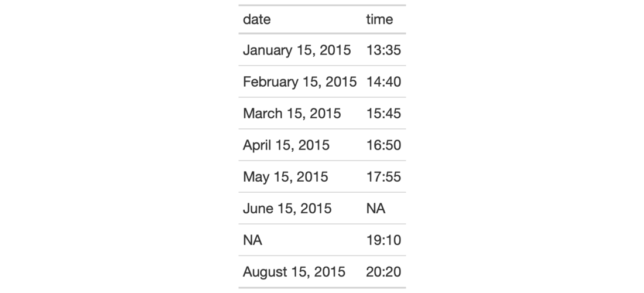Click the February 15, 2015 date
Image resolution: width=644 pixels, height=293 pixels.
300,82
